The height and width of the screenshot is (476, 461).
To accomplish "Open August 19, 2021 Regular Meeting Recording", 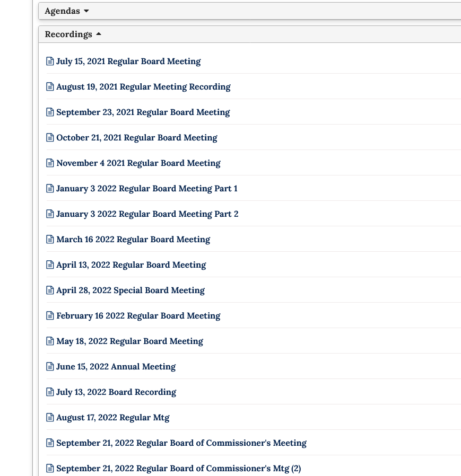I will [x=143, y=87].
